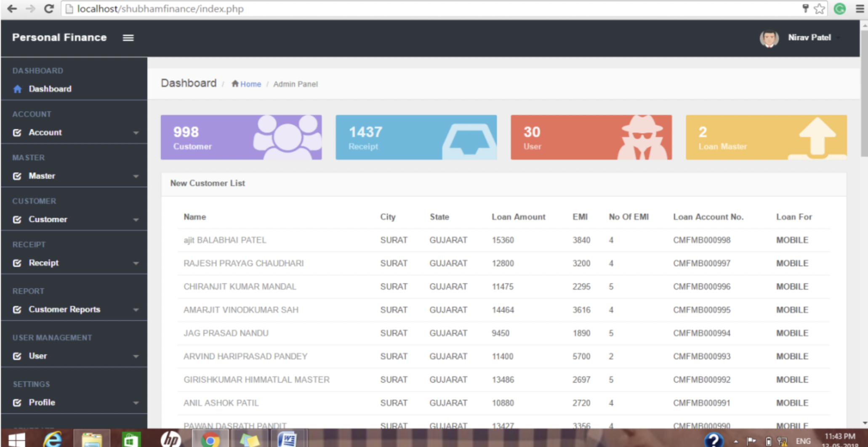
Task: Open Microsoft Word from the taskbar
Action: point(288,440)
